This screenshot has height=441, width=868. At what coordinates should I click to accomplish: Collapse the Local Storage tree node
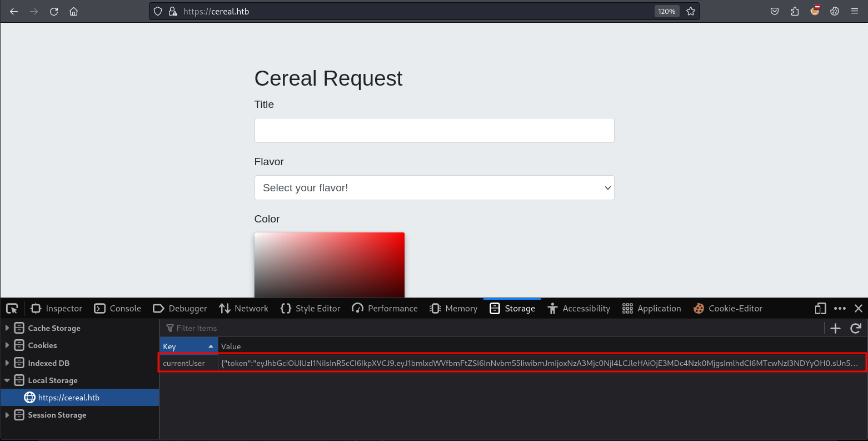click(7, 380)
